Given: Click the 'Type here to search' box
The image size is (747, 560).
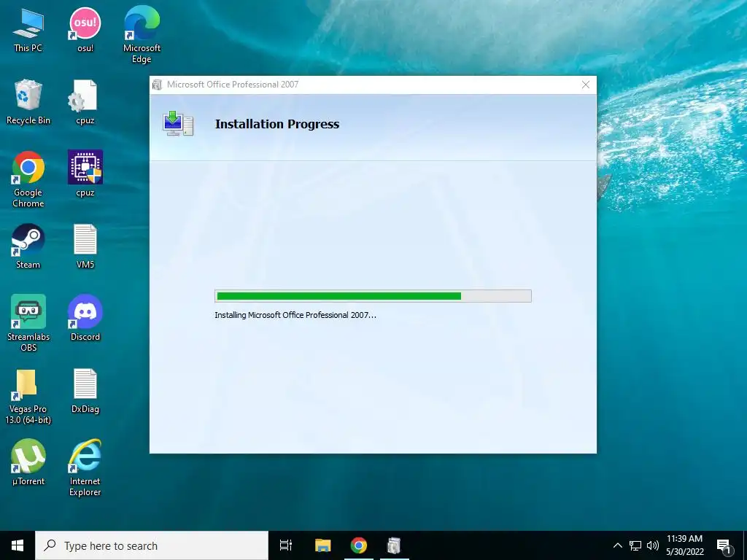Looking at the screenshot, I should pos(152,545).
